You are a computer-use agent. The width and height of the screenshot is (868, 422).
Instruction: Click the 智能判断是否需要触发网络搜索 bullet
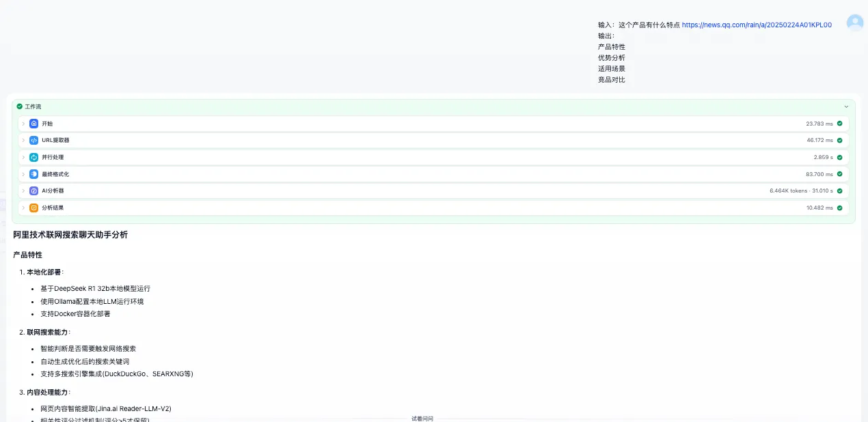[88, 348]
